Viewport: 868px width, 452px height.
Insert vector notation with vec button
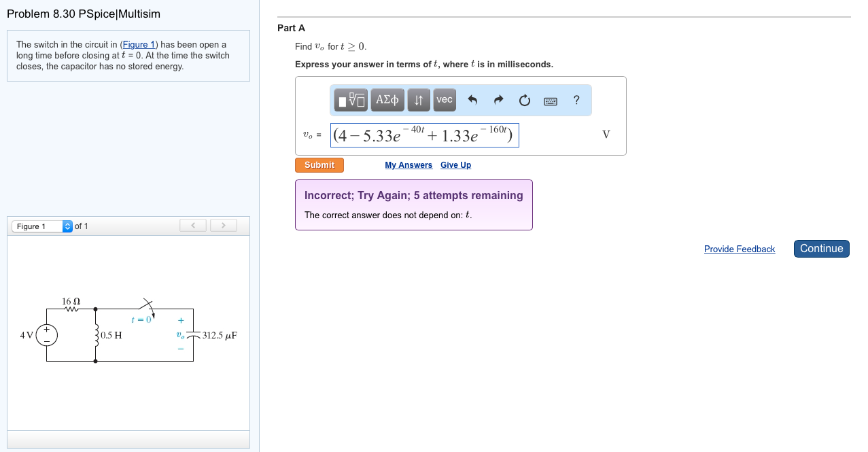tap(445, 100)
